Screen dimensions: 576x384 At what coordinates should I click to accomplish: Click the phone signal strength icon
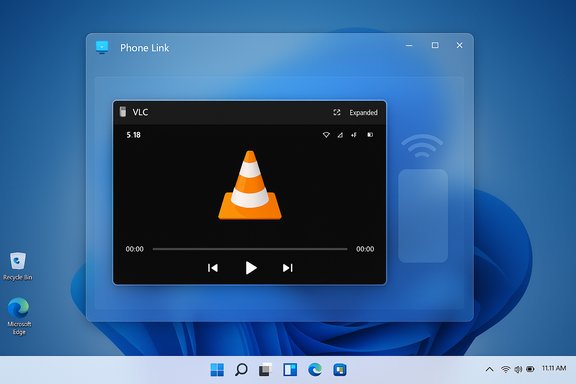[x=340, y=135]
